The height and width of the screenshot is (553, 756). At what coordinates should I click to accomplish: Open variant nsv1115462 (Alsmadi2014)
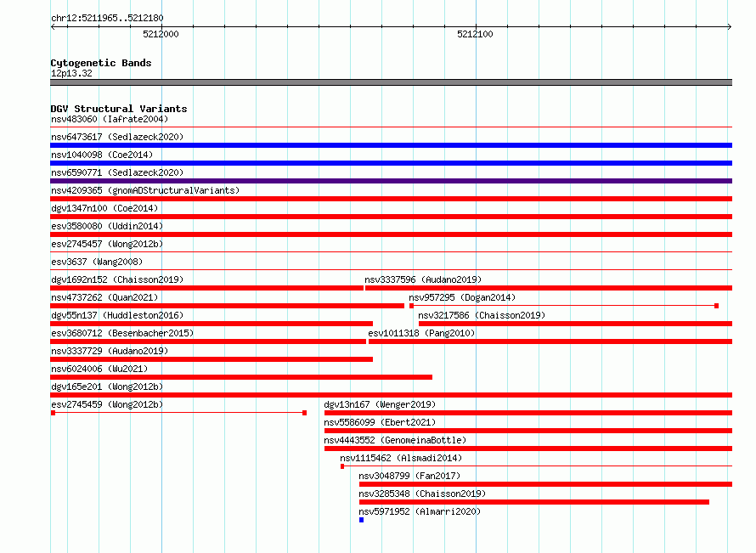coord(401,458)
